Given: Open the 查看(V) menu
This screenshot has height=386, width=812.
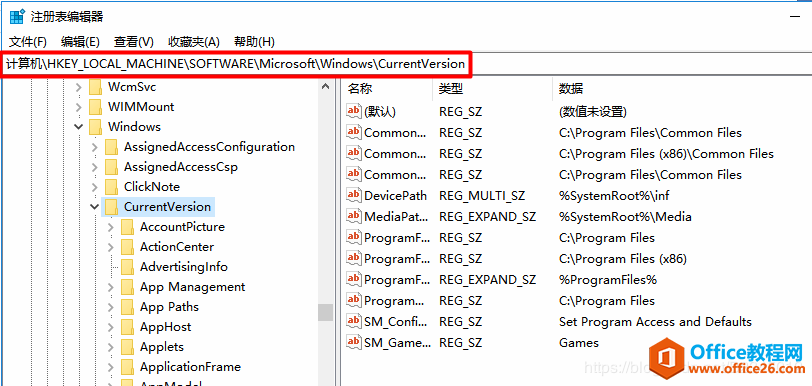Looking at the screenshot, I should (134, 42).
